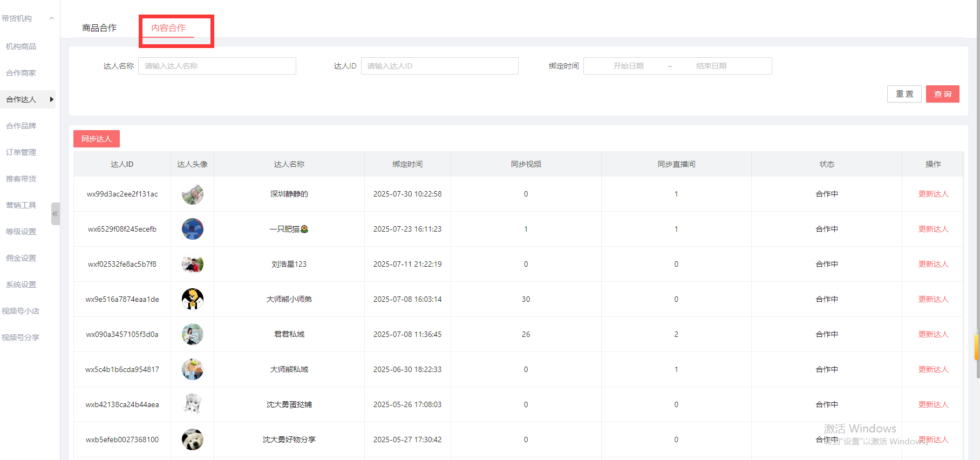Switch to the 商品合作 tab

(99, 28)
